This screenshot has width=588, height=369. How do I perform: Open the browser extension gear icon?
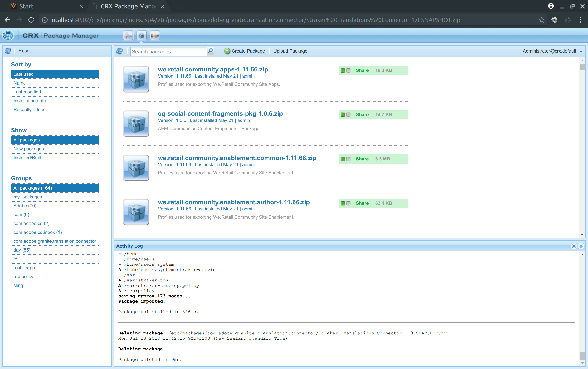554,20
